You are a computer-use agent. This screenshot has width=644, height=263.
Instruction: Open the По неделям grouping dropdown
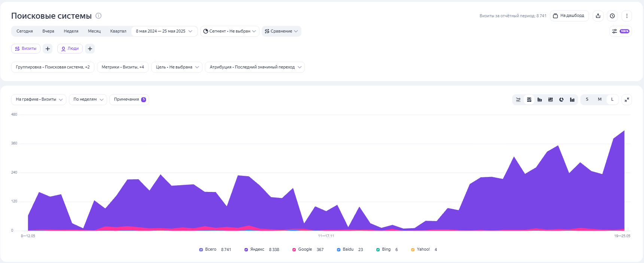(88, 100)
